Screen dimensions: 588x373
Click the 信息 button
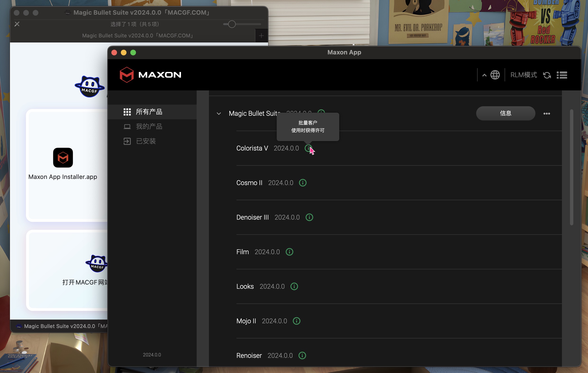click(x=506, y=113)
